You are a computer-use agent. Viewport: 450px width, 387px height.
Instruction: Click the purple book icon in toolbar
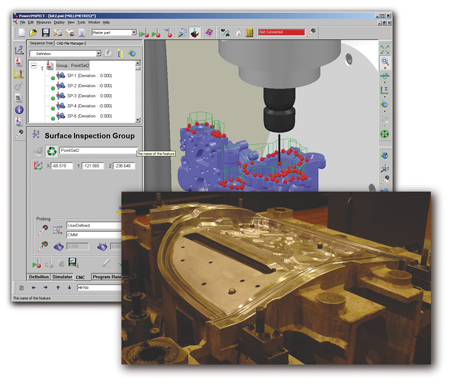tap(209, 33)
